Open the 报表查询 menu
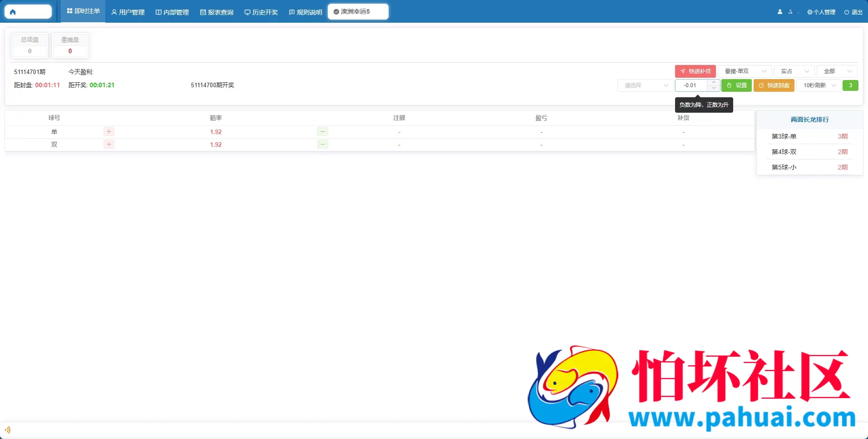868x439 pixels. (x=217, y=12)
